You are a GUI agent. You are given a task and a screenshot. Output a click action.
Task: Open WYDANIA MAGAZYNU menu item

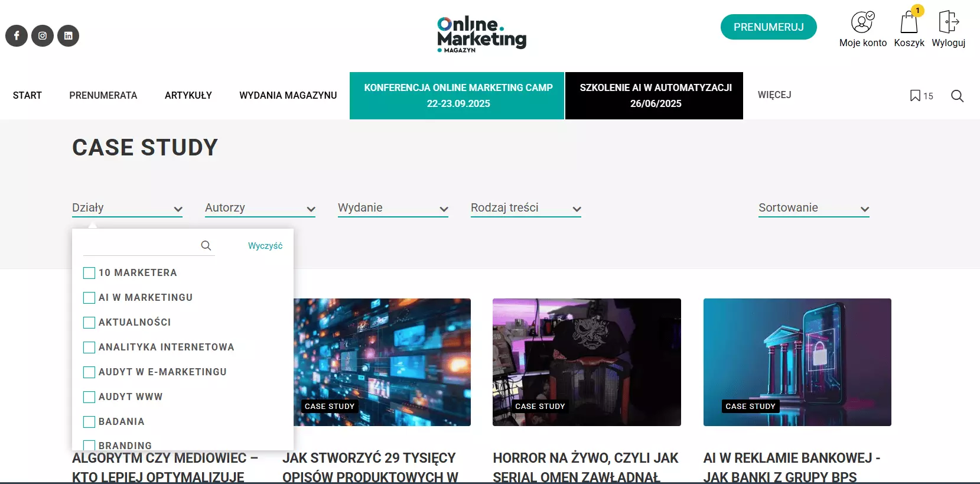pyautogui.click(x=288, y=95)
